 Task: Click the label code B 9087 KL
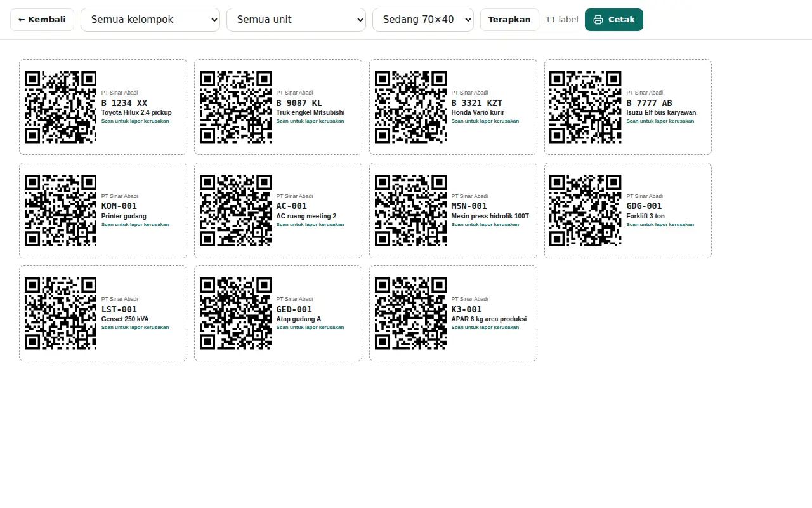[299, 103]
